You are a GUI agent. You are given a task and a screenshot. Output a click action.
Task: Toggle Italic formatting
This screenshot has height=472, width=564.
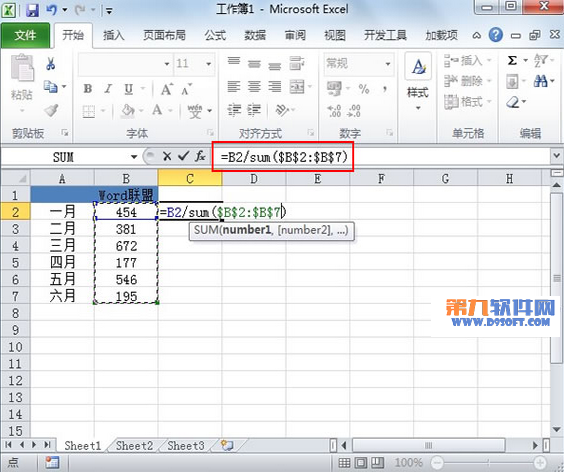tap(108, 88)
